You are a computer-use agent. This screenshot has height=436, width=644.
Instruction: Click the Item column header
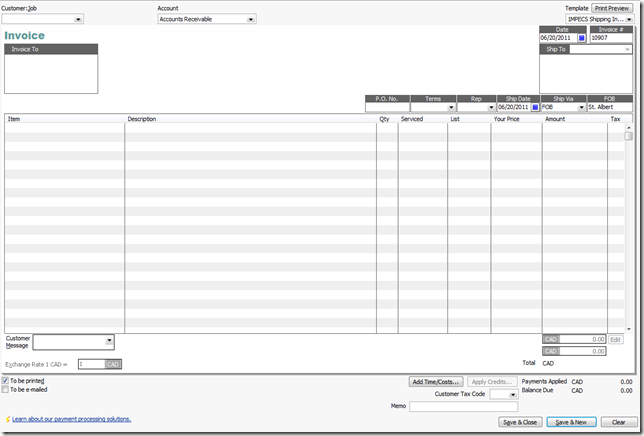coord(64,119)
